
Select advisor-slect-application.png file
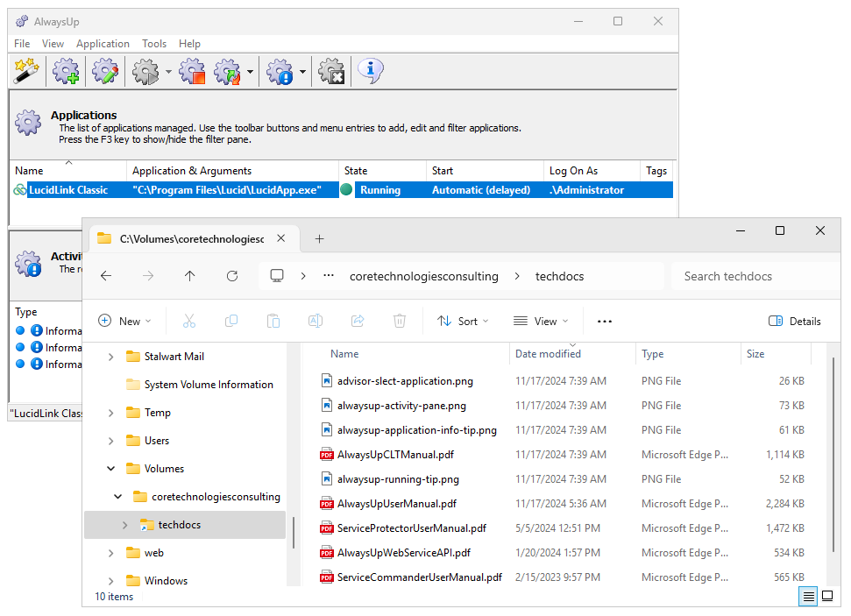pos(397,381)
